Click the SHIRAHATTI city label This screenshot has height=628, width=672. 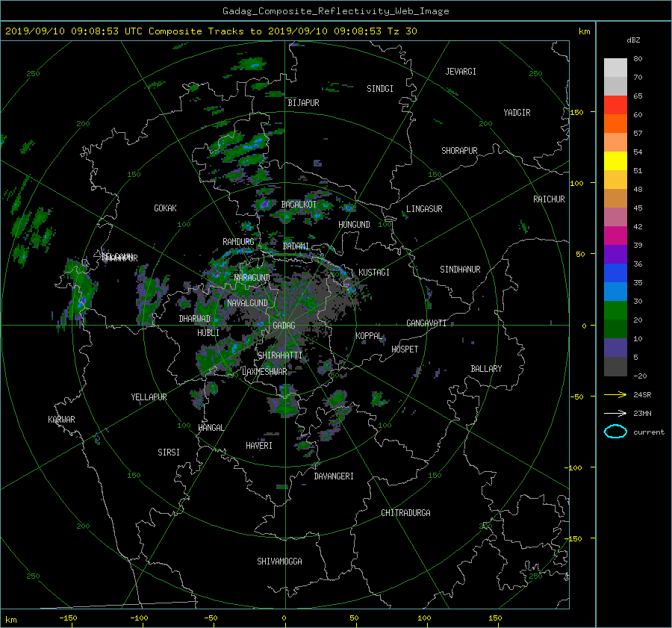click(x=280, y=355)
